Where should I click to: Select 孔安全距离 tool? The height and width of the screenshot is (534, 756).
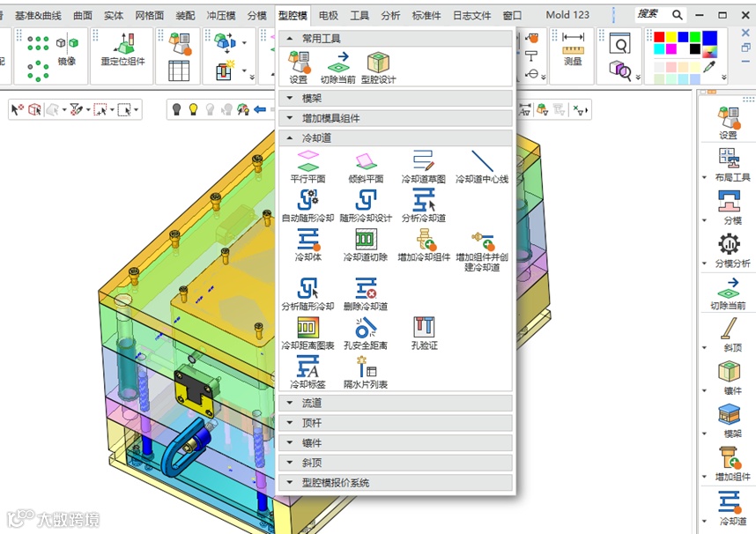366,332
